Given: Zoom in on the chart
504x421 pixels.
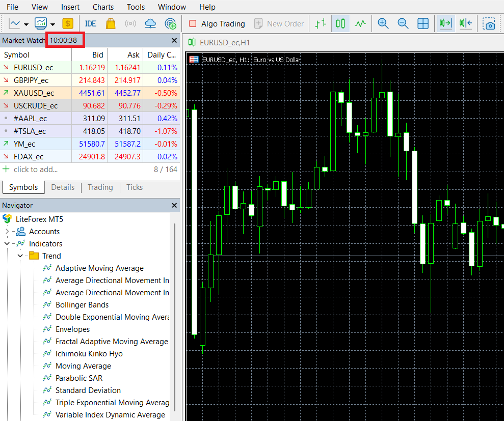Looking at the screenshot, I should point(383,24).
